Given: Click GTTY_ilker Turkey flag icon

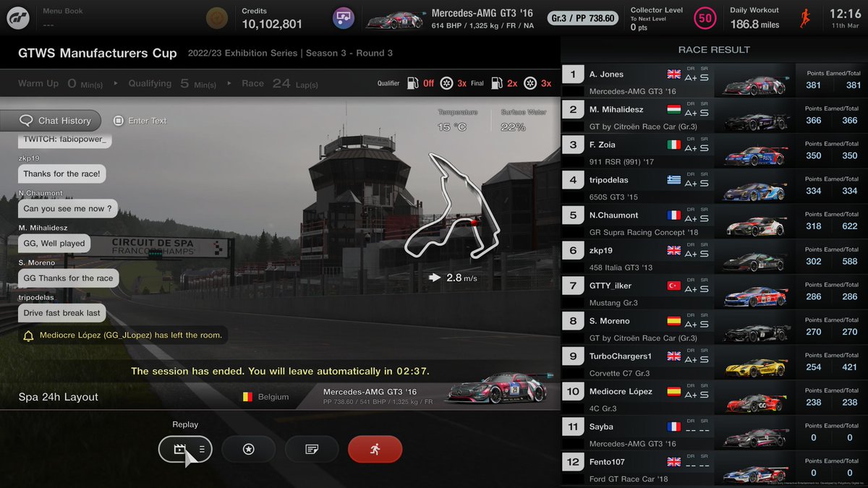Looking at the screenshot, I should point(674,286).
